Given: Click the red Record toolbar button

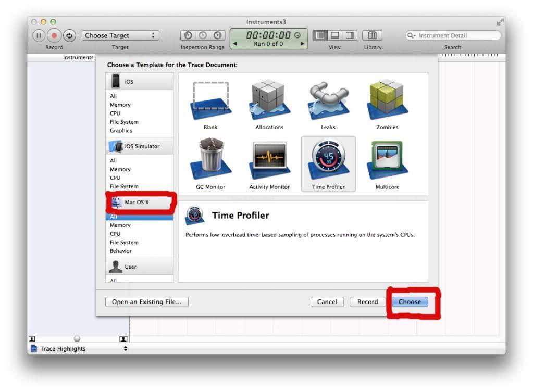Looking at the screenshot, I should (x=54, y=35).
